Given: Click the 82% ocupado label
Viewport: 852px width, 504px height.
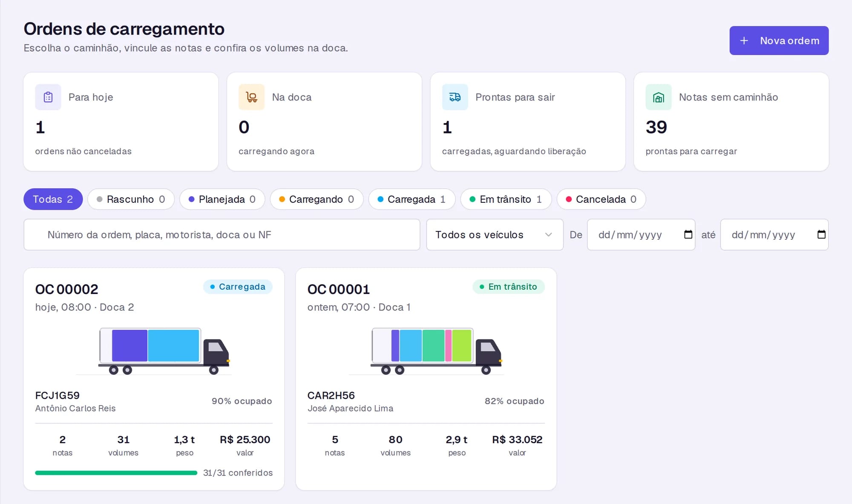Looking at the screenshot, I should [x=514, y=401].
